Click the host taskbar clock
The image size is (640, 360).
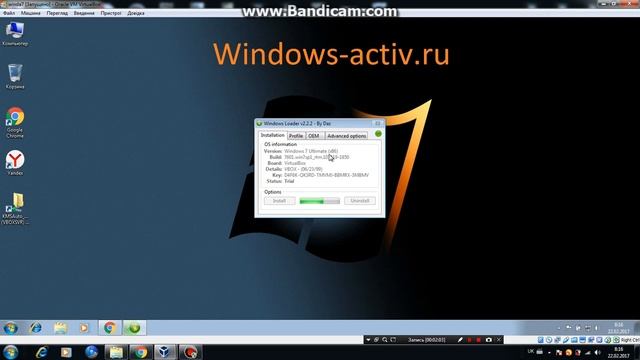[x=618, y=353]
